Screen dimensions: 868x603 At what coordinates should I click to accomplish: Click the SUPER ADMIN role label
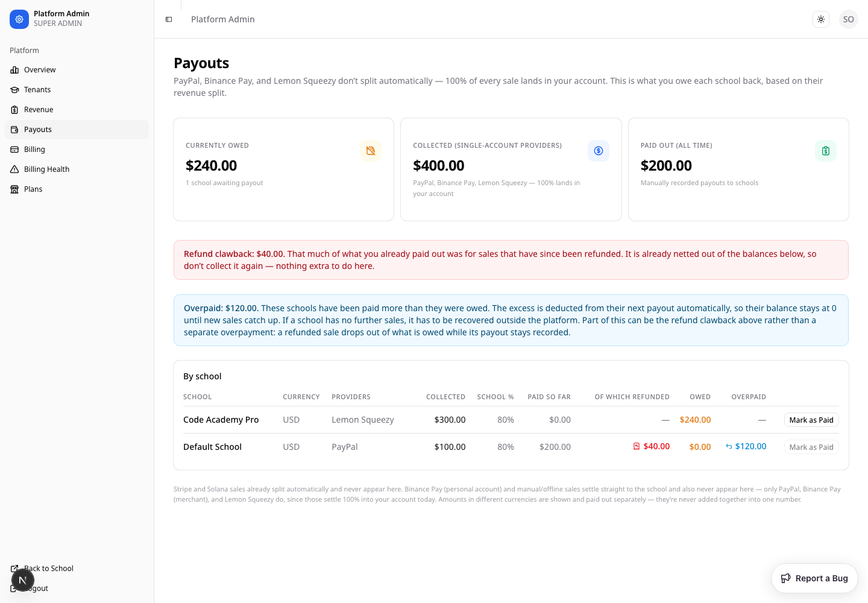click(58, 24)
